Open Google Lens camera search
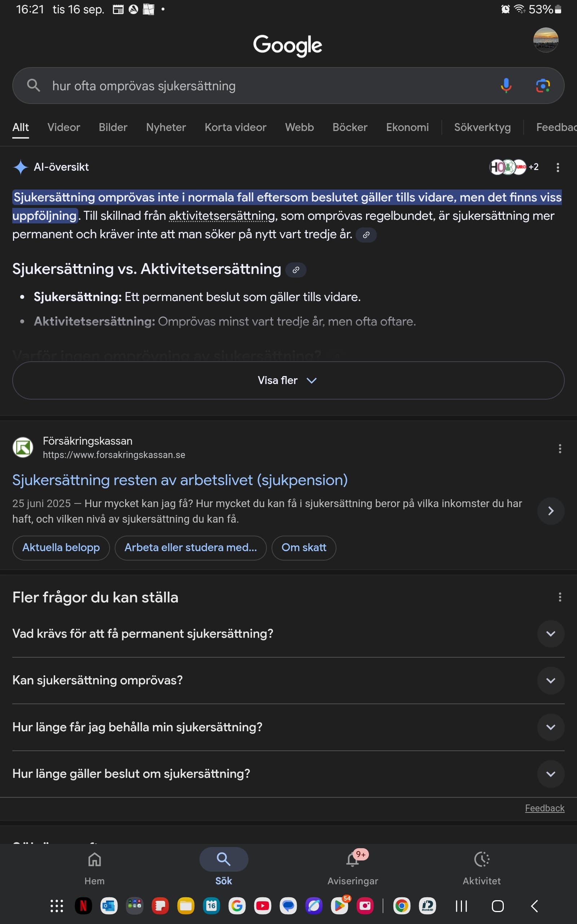Image resolution: width=577 pixels, height=924 pixels. click(x=543, y=86)
